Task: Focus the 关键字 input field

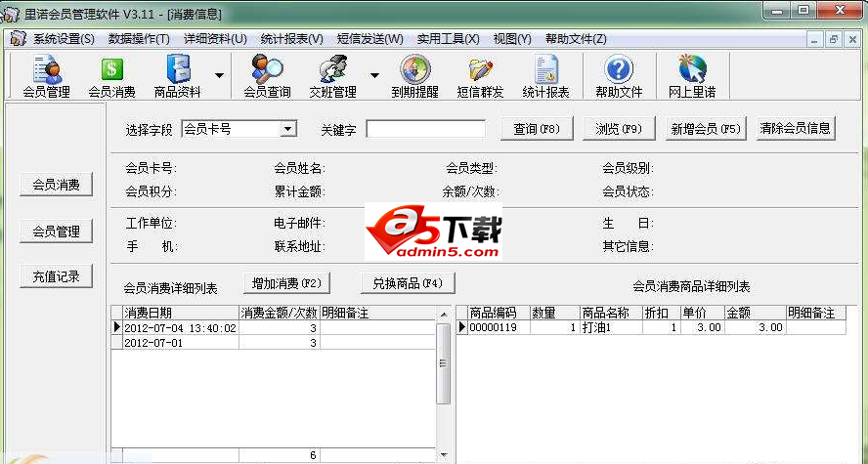Action: coord(426,129)
